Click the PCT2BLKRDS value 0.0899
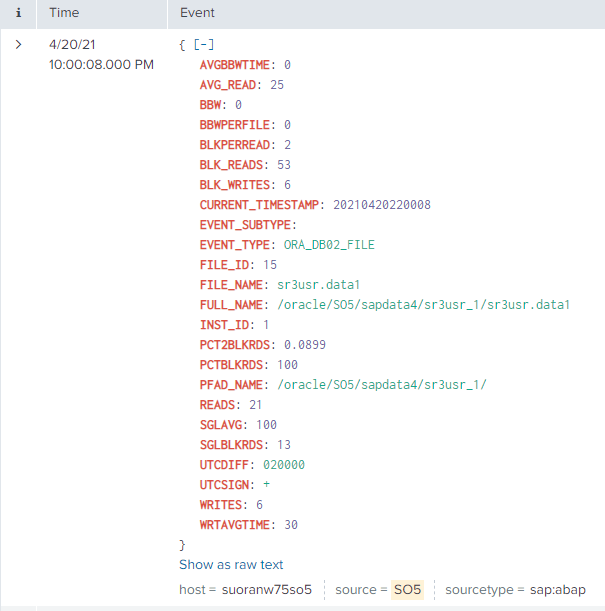Image resolution: width=605 pixels, height=611 pixels. pos(304,345)
